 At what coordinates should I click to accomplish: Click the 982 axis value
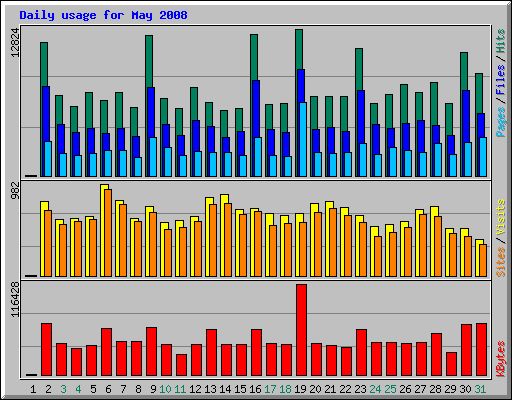15,190
